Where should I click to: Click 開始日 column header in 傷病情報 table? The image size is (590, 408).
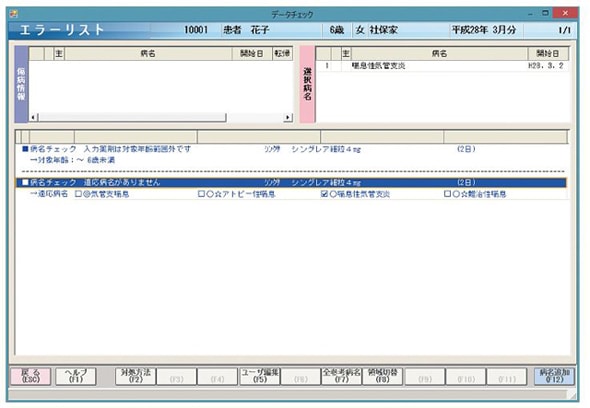click(252, 53)
